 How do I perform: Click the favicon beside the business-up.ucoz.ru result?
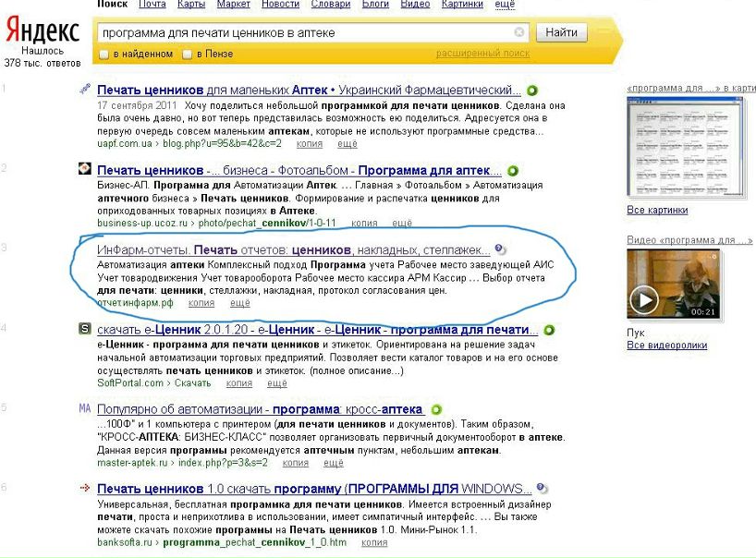pos(84,169)
